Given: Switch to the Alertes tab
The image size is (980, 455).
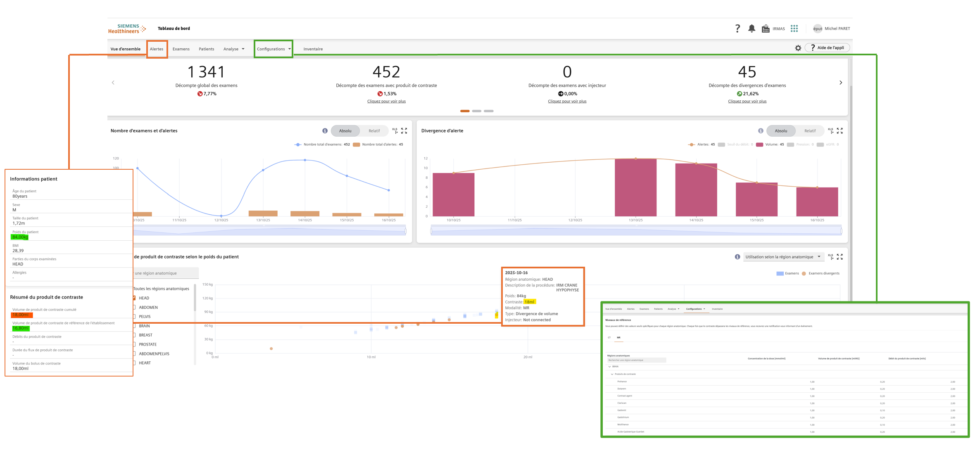Looking at the screenshot, I should tap(157, 49).
